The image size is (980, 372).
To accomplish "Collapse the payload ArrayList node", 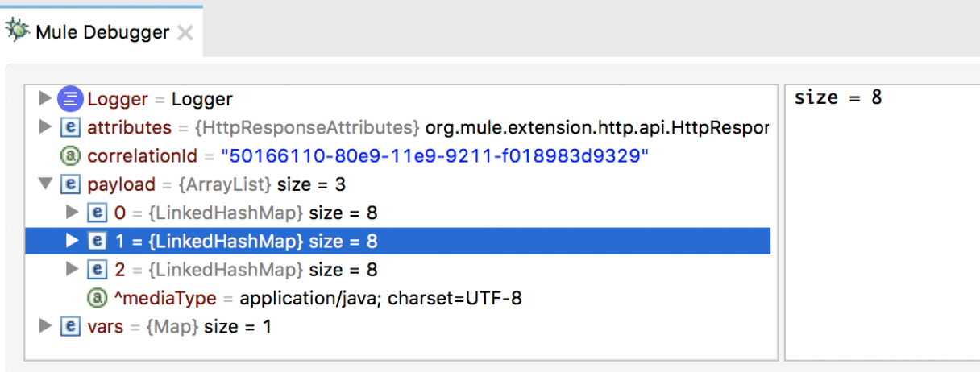I will pyautogui.click(x=45, y=184).
